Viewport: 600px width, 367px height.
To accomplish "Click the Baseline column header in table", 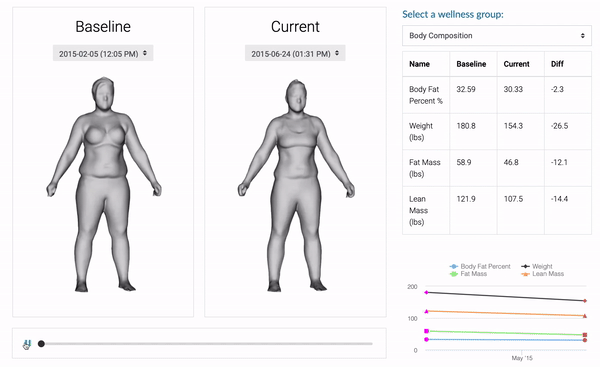I will pos(471,64).
